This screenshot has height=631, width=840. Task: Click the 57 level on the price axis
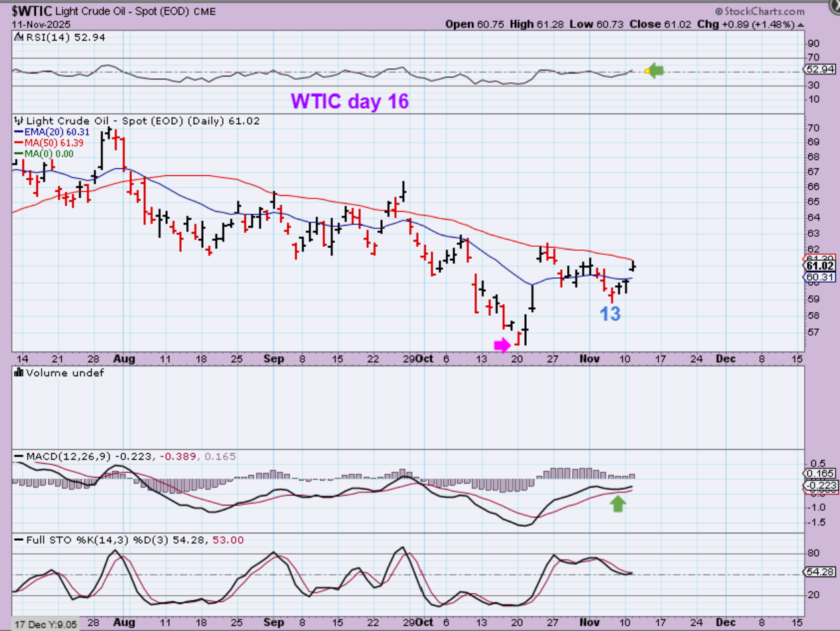point(815,332)
